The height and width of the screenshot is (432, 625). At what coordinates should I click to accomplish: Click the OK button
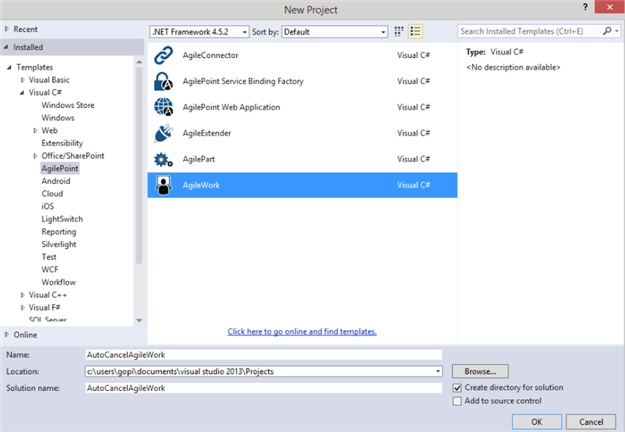537,422
